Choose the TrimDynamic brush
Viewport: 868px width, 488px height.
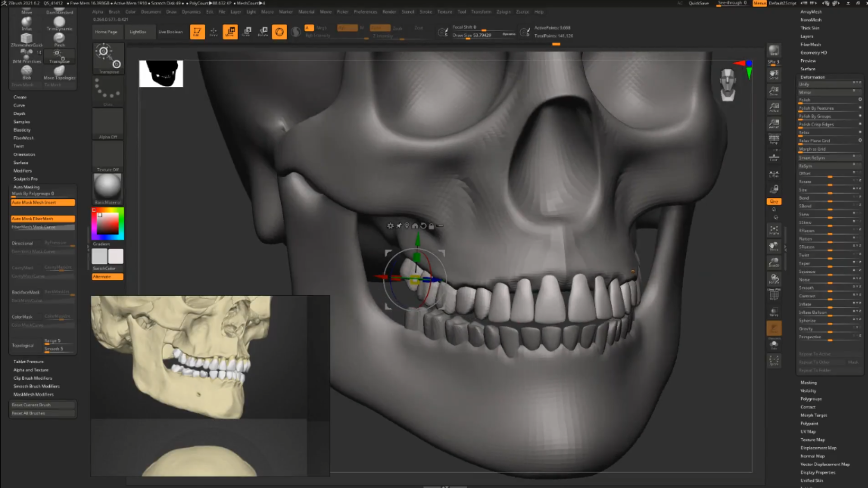click(x=59, y=23)
